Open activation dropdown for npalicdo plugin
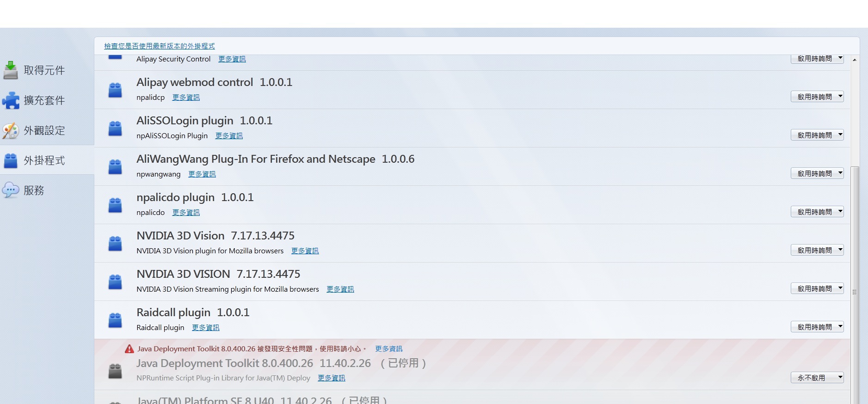The height and width of the screenshot is (404, 868). tap(817, 212)
